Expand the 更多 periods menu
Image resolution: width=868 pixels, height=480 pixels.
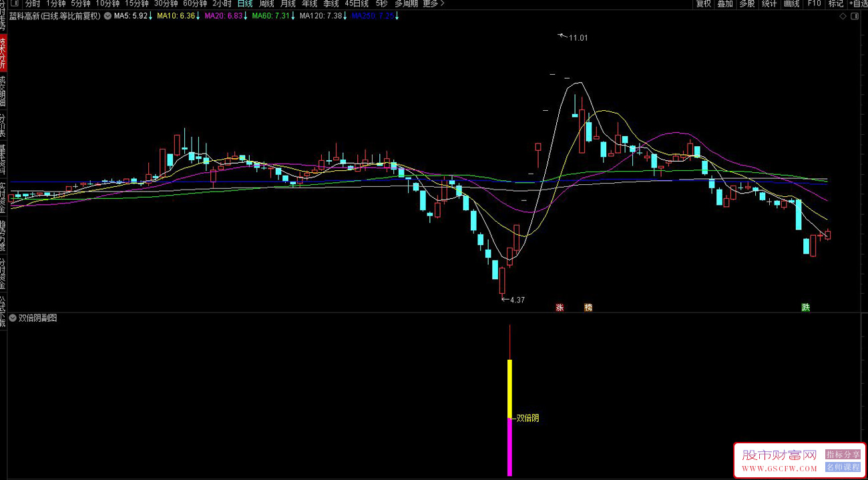(433, 3)
